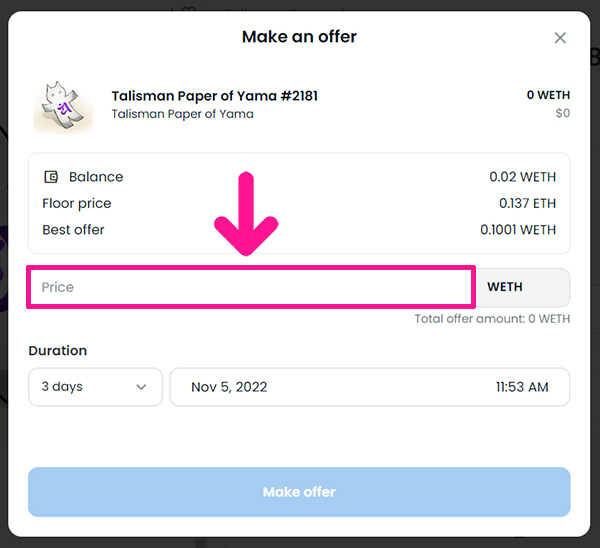Click the Best offer label
This screenshot has height=548, width=600.
tap(73, 230)
